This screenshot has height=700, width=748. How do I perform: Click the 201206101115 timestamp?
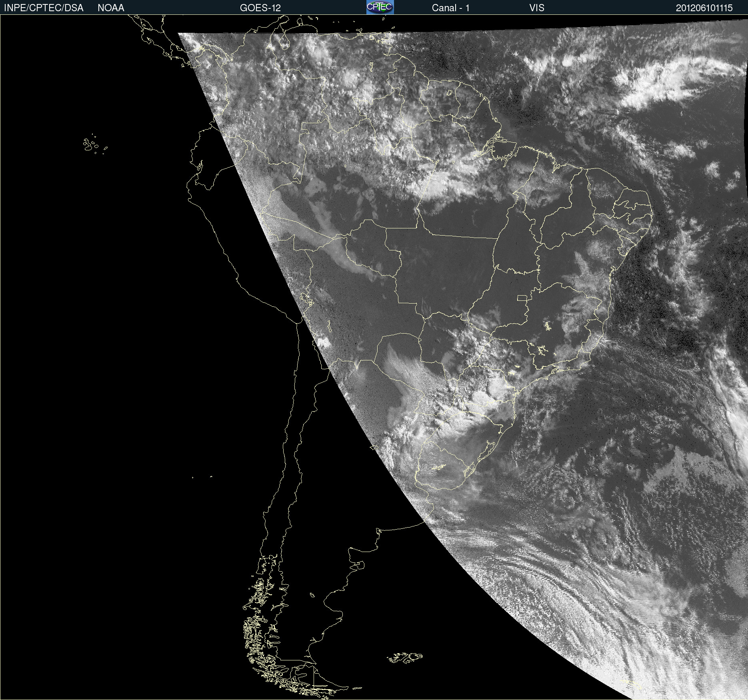click(x=704, y=8)
